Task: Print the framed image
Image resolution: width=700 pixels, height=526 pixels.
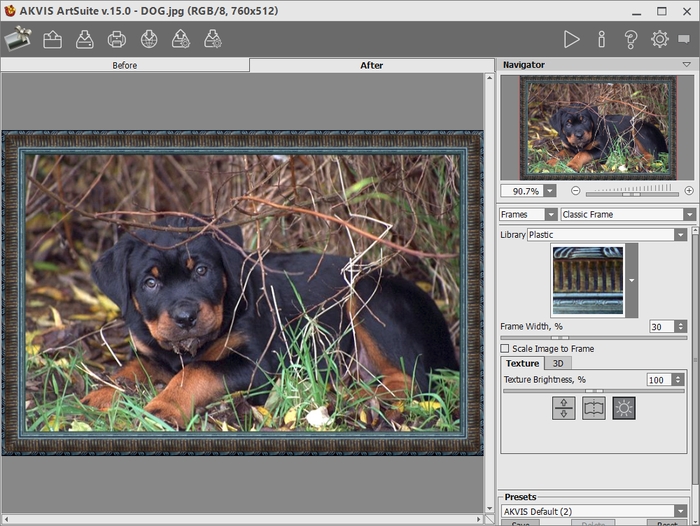Action: point(117,39)
